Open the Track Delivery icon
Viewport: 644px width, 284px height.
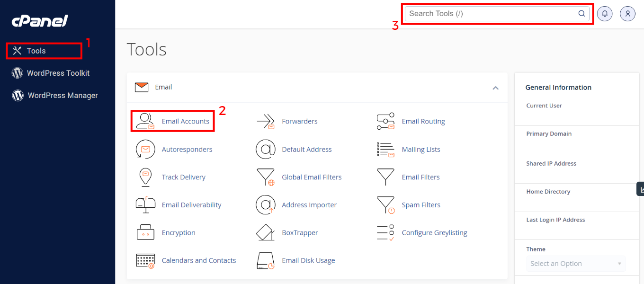pyautogui.click(x=145, y=177)
